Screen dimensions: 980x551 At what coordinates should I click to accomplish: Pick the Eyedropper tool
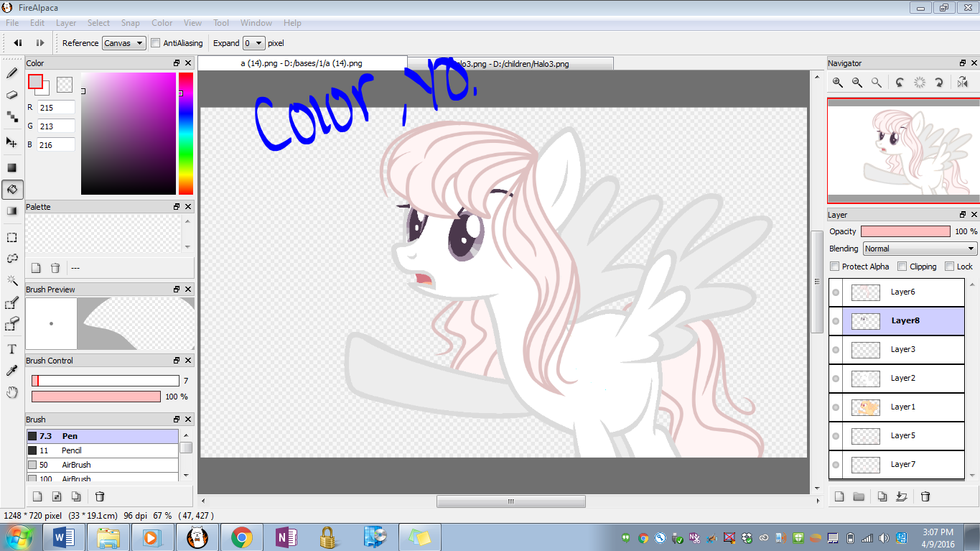(x=12, y=371)
